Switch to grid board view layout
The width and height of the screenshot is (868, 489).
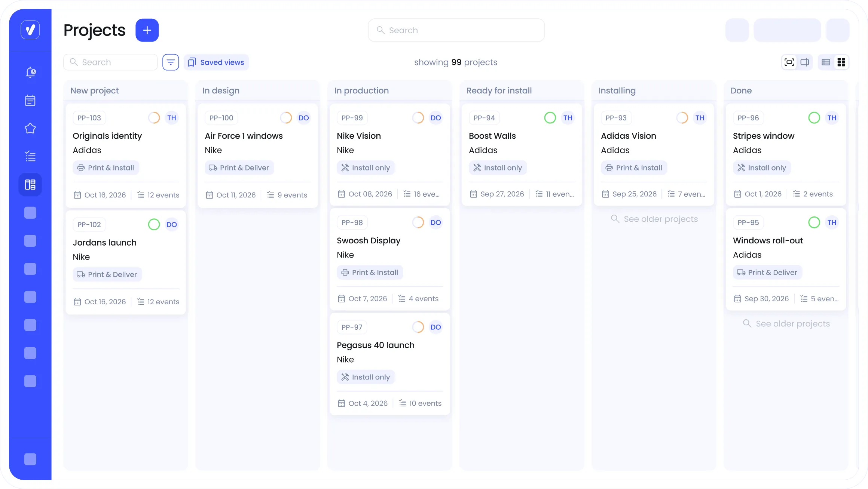[x=841, y=62]
